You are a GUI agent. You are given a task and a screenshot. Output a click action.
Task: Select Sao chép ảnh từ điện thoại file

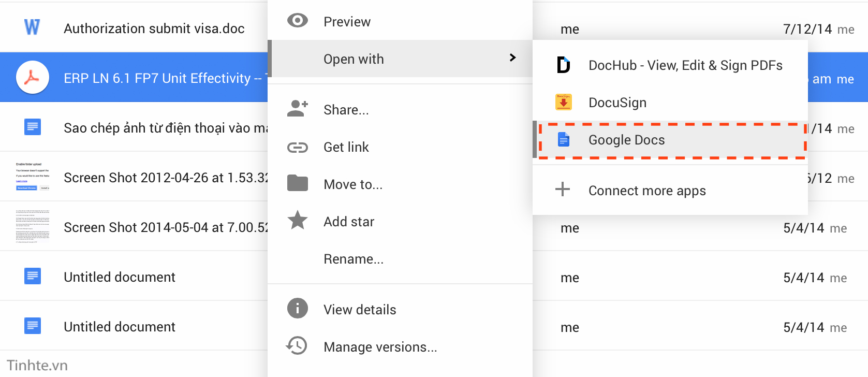[x=166, y=128]
